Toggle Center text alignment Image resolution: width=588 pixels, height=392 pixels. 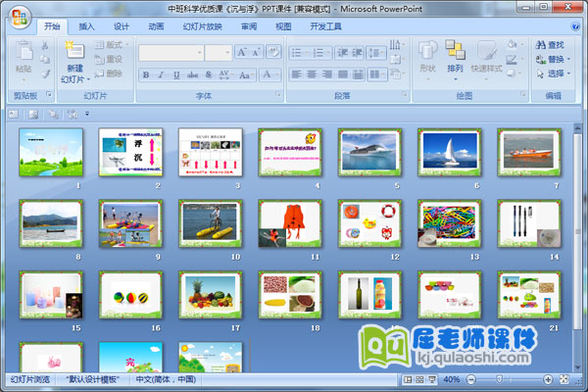312,74
